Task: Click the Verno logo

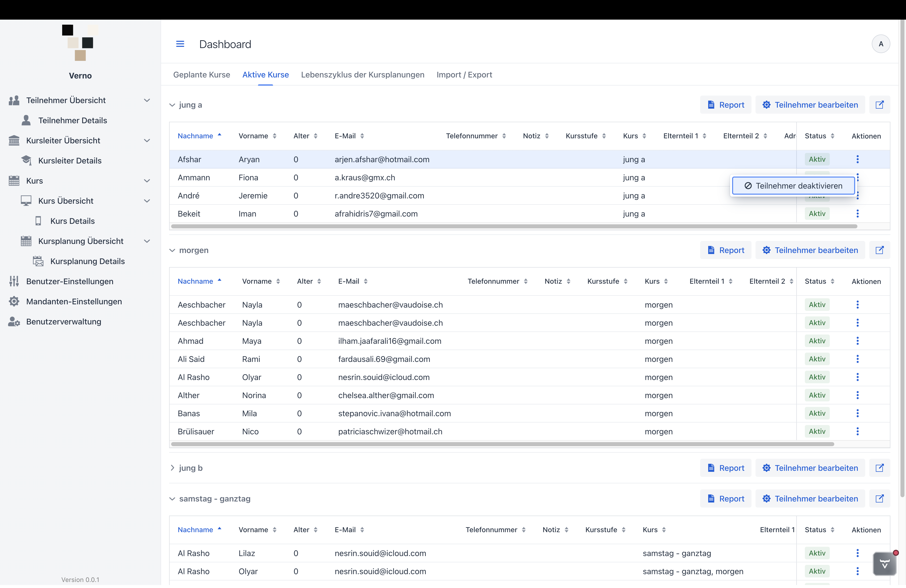Action: (80, 43)
